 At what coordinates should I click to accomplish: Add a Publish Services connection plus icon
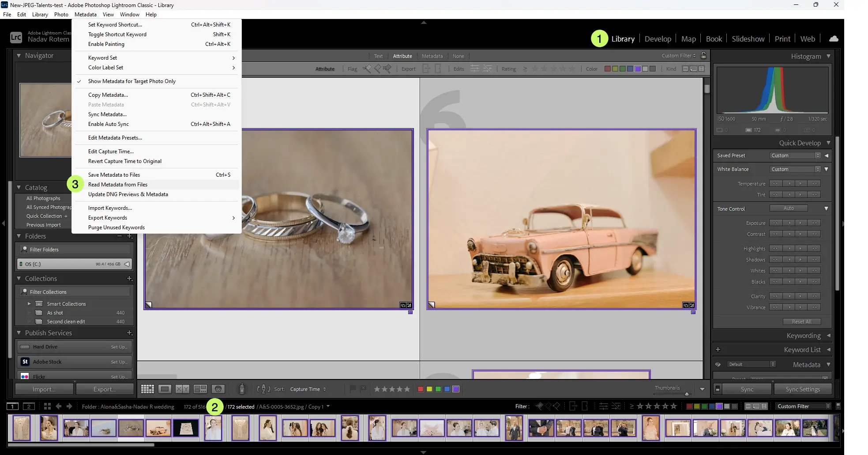pyautogui.click(x=130, y=333)
